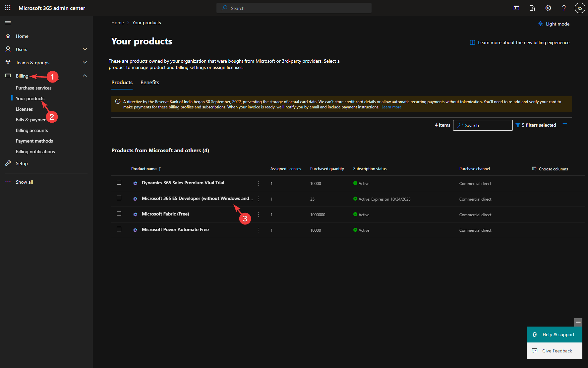Click the document icon beside the settings gear
The width and height of the screenshot is (588, 368).
click(x=532, y=8)
